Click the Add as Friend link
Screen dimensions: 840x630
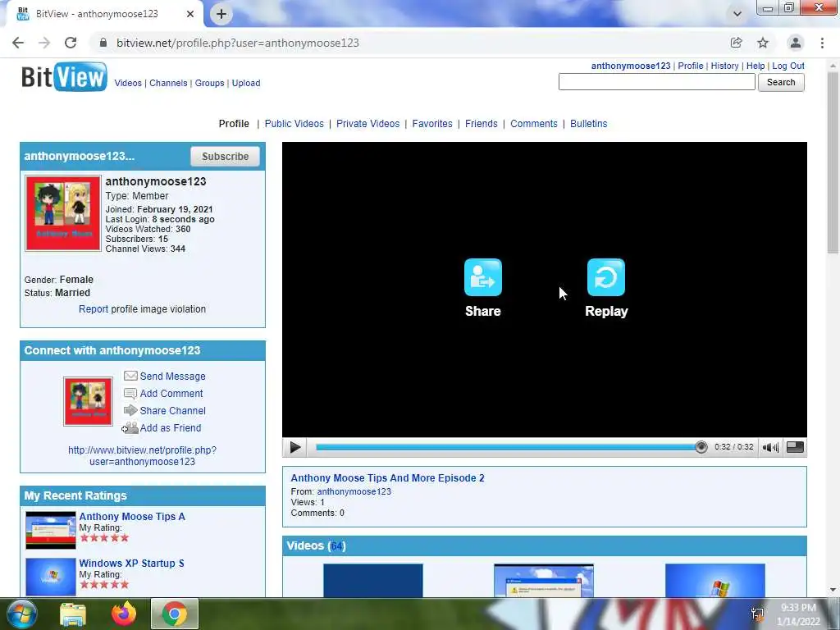(171, 428)
